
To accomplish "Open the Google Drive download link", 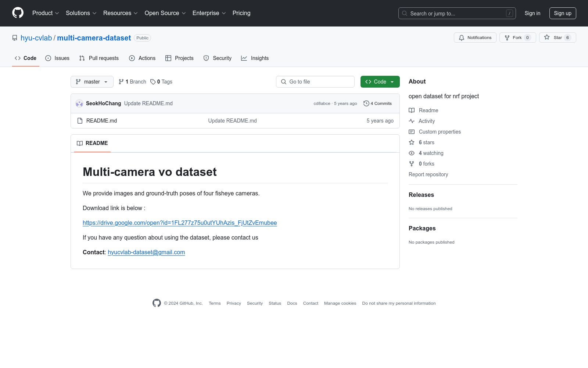I will coord(180,223).
